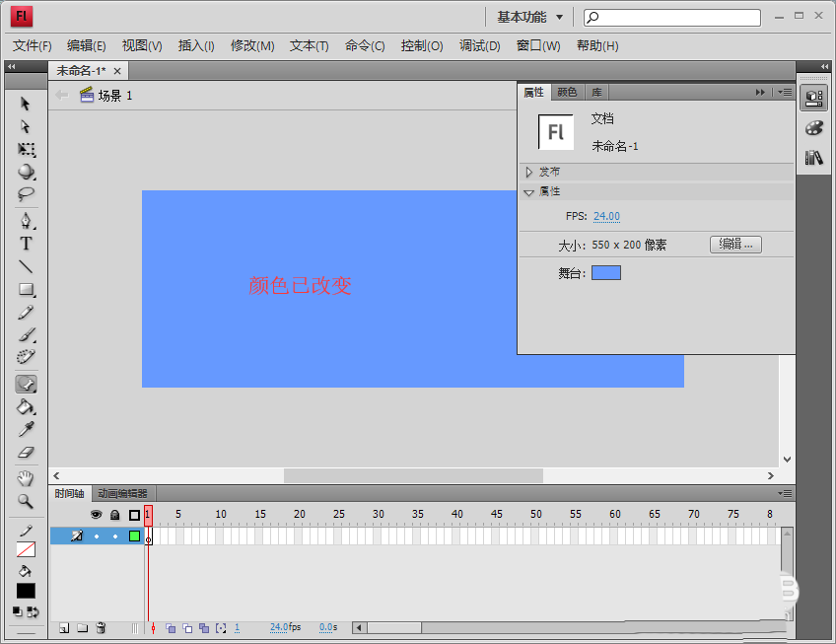Select the Bone tool

26,384
